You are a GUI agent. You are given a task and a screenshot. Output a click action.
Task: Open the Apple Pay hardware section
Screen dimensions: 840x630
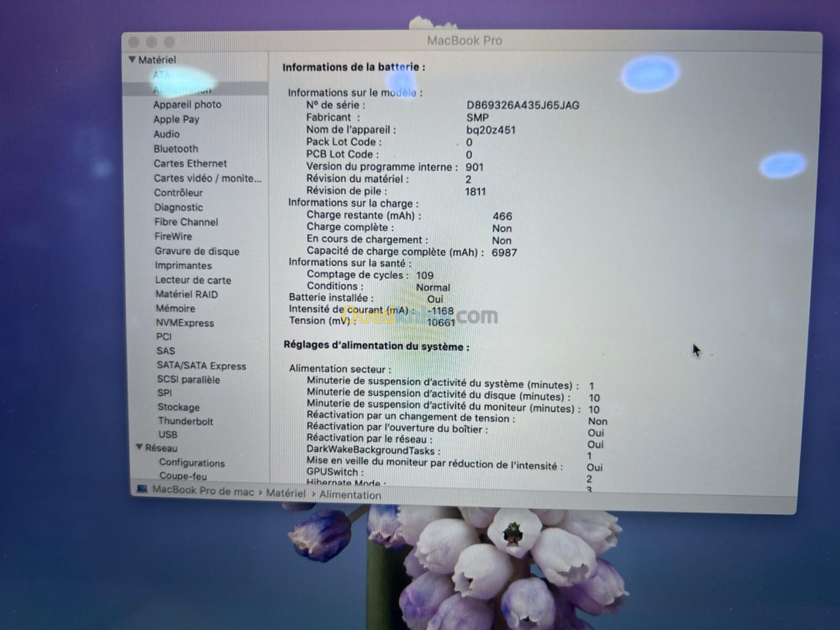tap(176, 119)
